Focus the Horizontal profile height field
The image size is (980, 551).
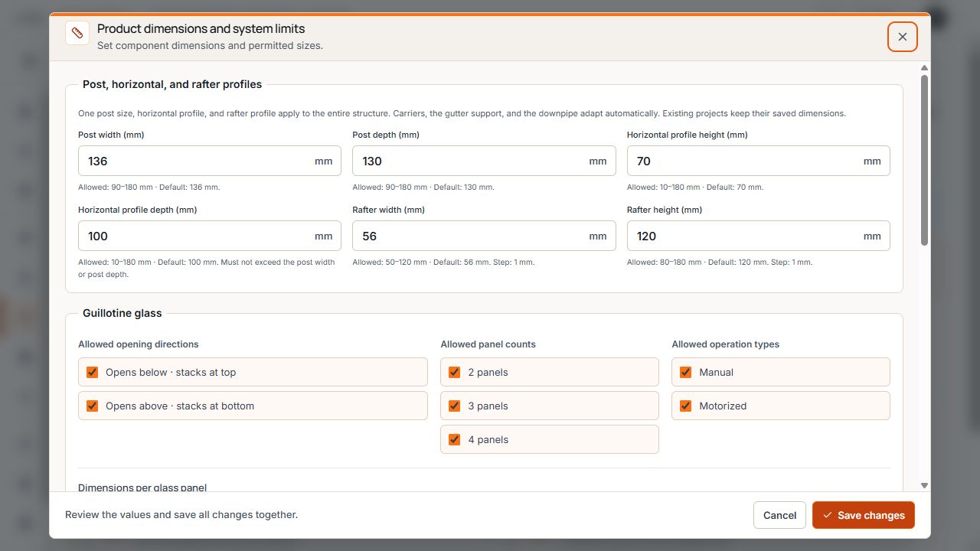click(758, 161)
